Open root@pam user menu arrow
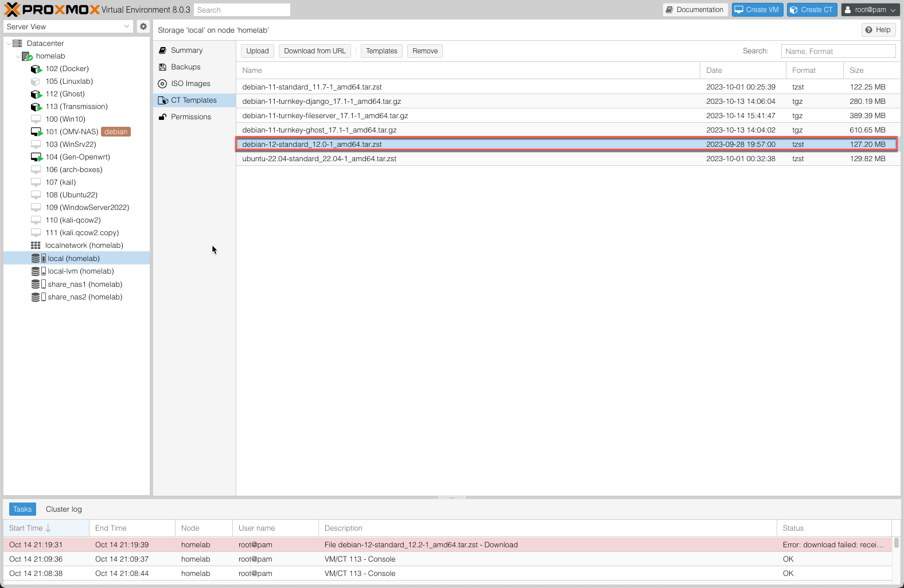Image resolution: width=904 pixels, height=588 pixels. coord(893,10)
